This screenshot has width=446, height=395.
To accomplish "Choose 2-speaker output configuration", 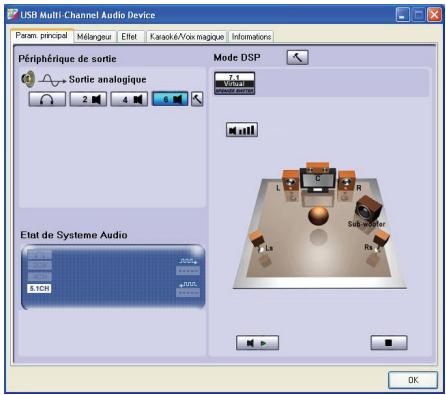I will point(88,99).
